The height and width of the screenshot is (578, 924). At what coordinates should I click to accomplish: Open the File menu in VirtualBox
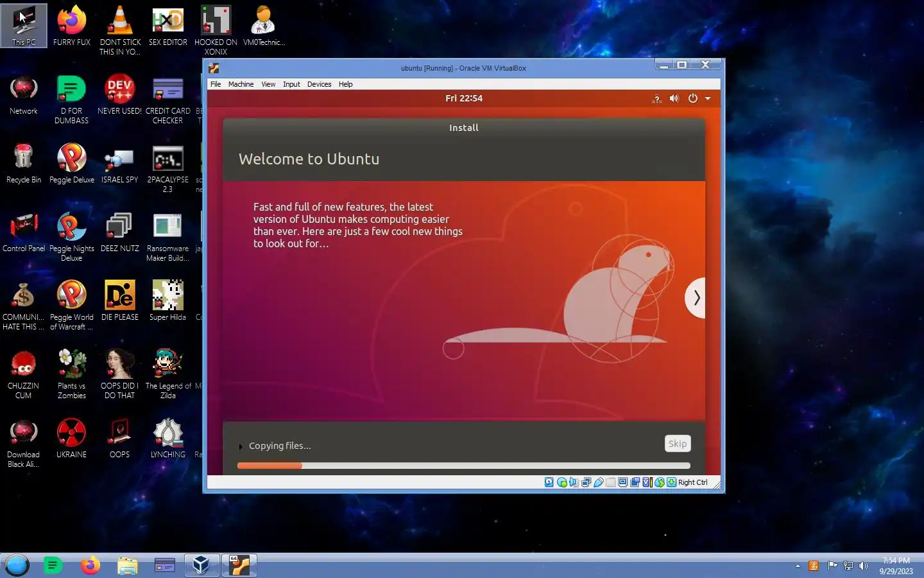tap(216, 84)
